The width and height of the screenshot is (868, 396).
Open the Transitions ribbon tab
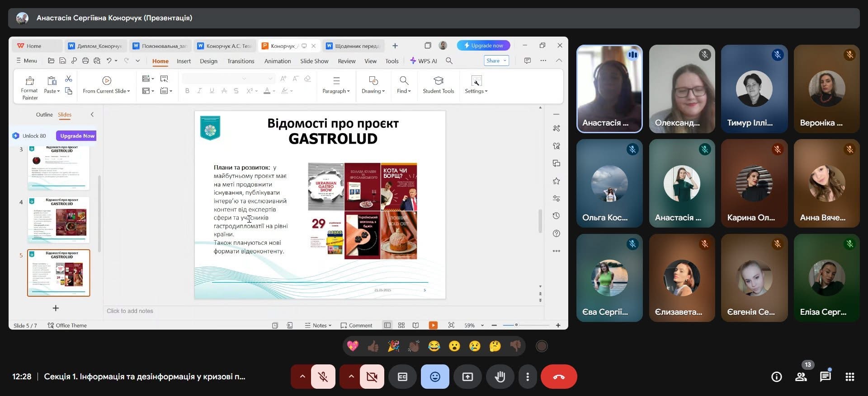point(241,61)
